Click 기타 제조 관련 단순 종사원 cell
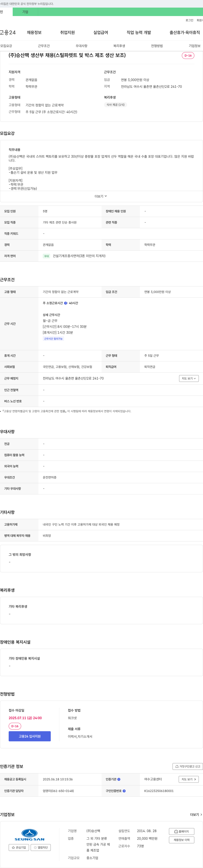This screenshot has width=203, height=868. coord(60,222)
